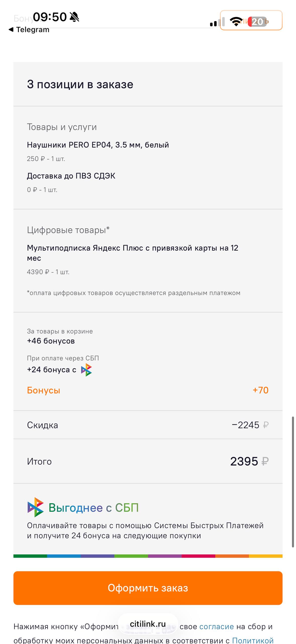
Task: Tap the Скидка −2245 row
Action: pyautogui.click(x=148, y=425)
